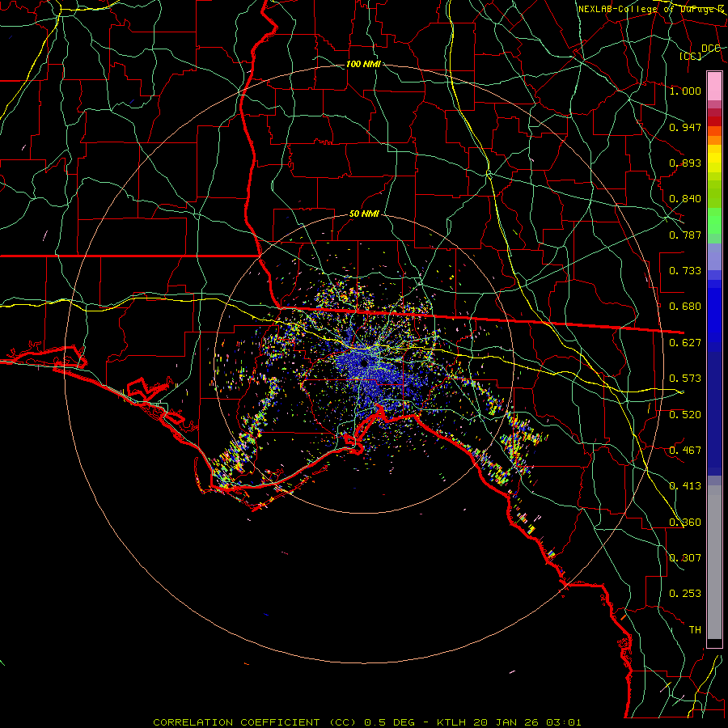
Task: Select the 0.840 scale value
Action: pos(685,199)
